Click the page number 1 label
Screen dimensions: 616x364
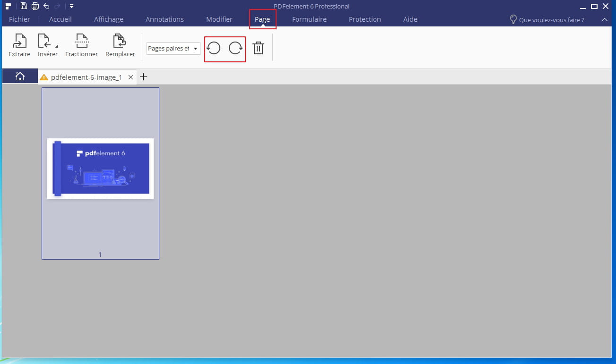coord(100,254)
